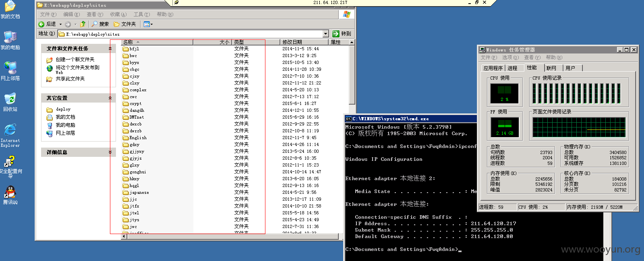This screenshot has height=261, width=644.
Task: Select the cbgc folder icon
Action: point(126,69)
